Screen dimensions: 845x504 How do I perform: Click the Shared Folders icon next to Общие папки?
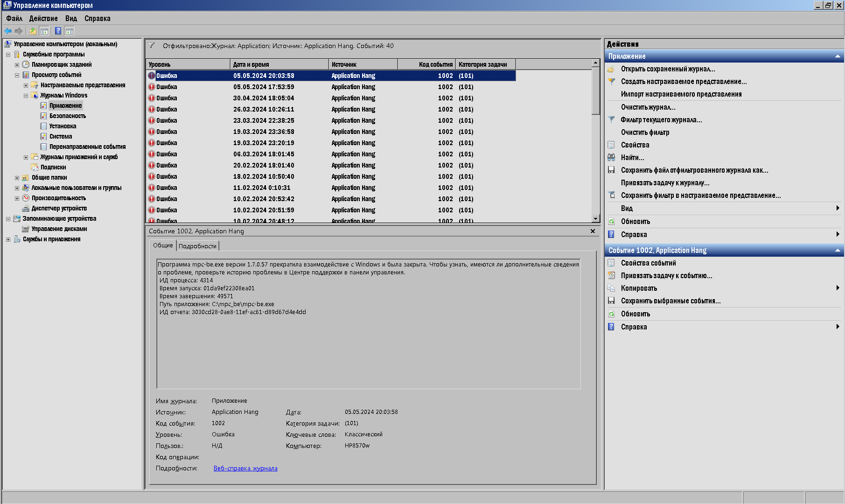[x=26, y=177]
